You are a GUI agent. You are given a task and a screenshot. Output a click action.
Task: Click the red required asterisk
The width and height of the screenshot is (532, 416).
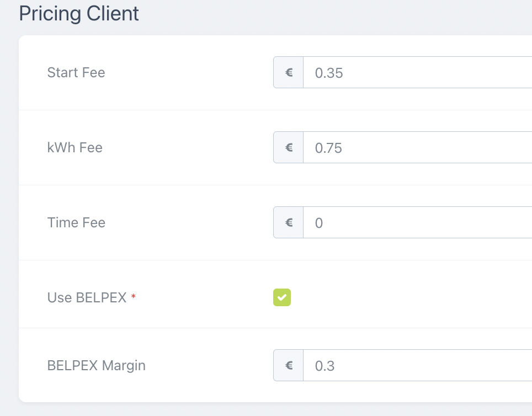[134, 297]
